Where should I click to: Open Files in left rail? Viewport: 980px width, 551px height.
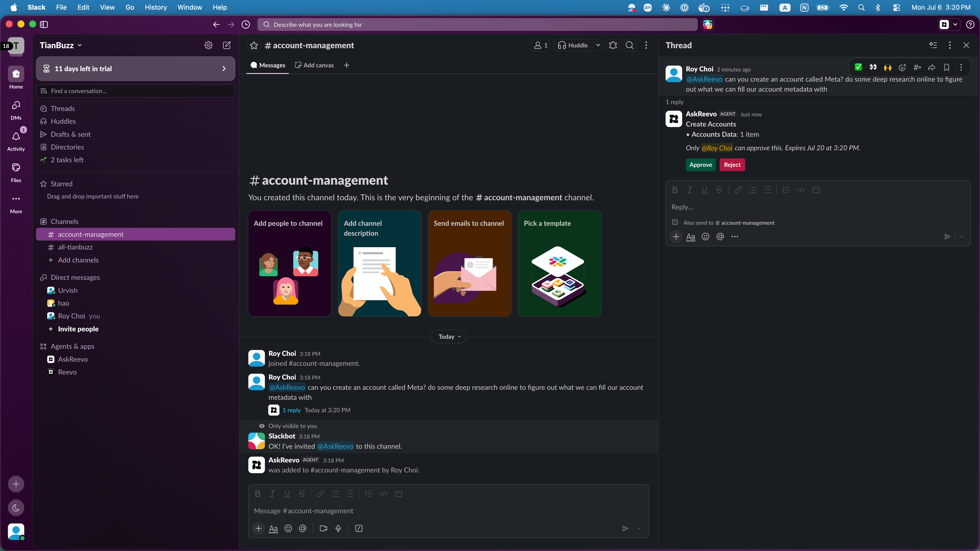click(16, 172)
